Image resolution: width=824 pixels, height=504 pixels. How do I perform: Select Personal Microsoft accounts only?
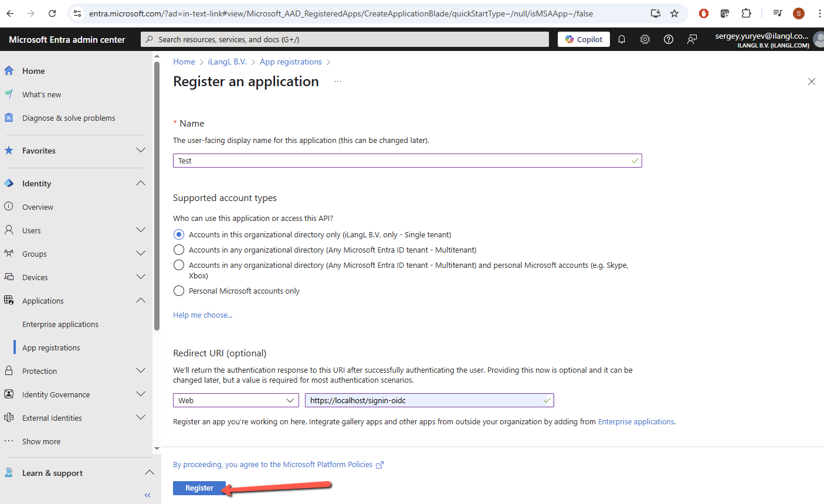179,291
